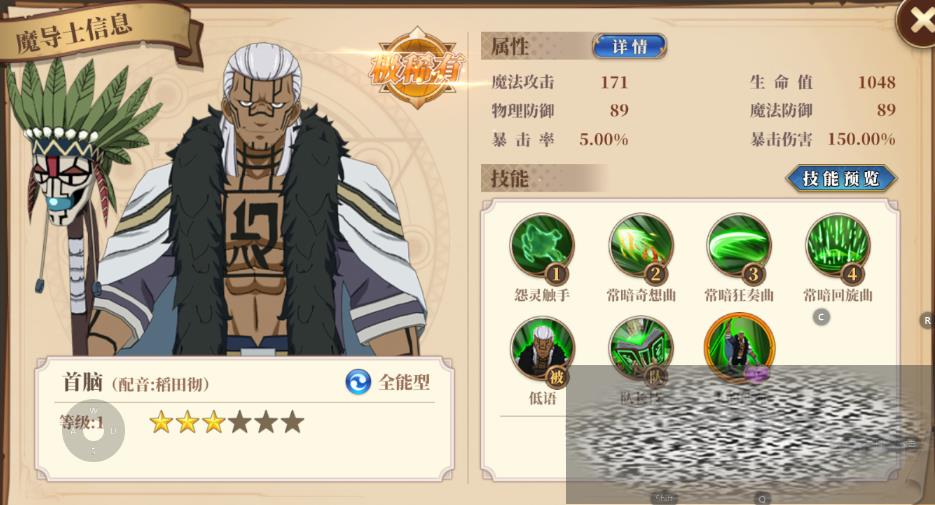Click the 技能 section header
Screen dimensions: 935x505
(510, 178)
